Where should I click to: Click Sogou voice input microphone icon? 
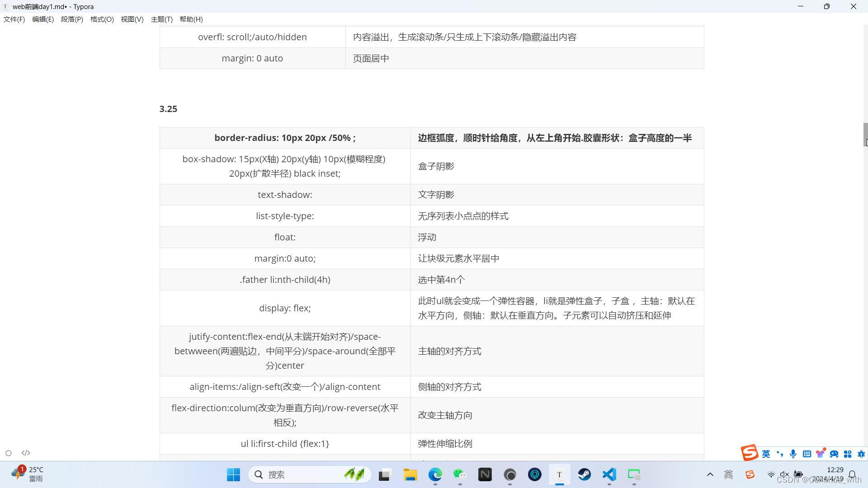pyautogui.click(x=793, y=454)
